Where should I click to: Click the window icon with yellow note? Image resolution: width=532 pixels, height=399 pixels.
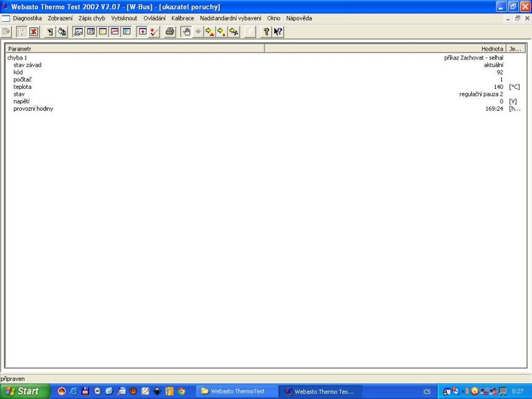[103, 32]
